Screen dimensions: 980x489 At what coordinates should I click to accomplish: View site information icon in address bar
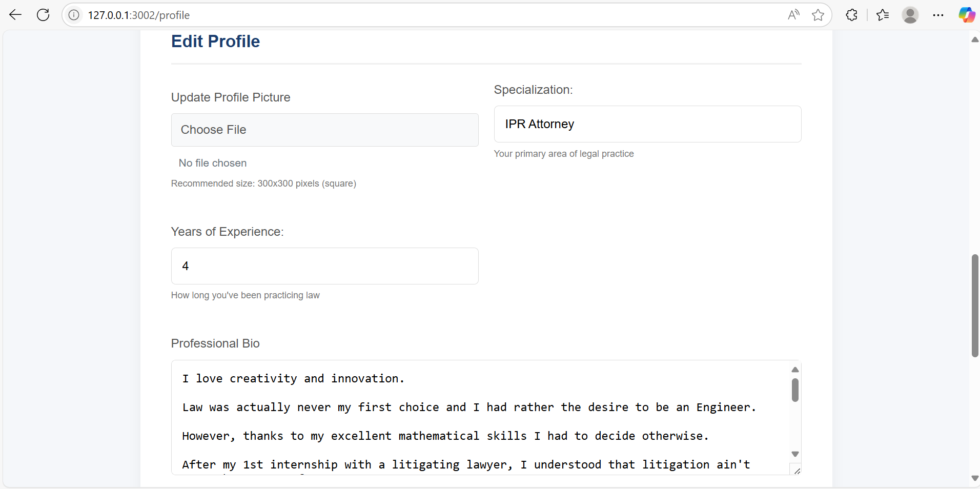coord(74,15)
